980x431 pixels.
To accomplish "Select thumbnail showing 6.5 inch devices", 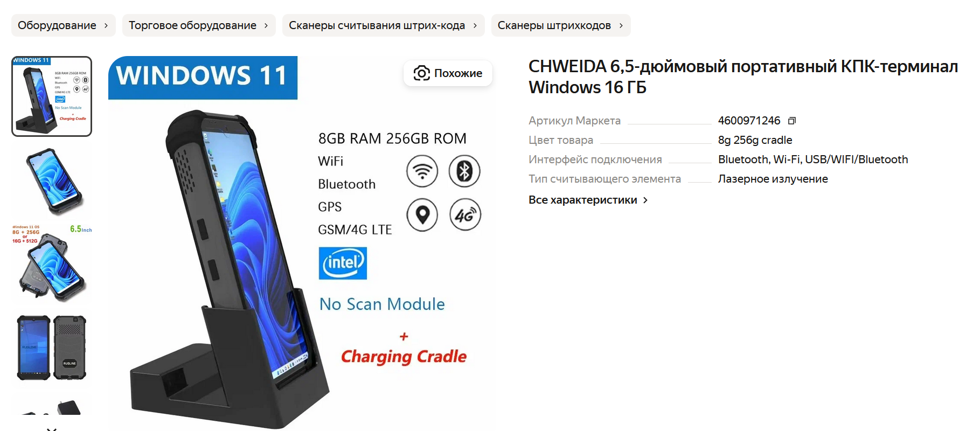I will click(52, 263).
